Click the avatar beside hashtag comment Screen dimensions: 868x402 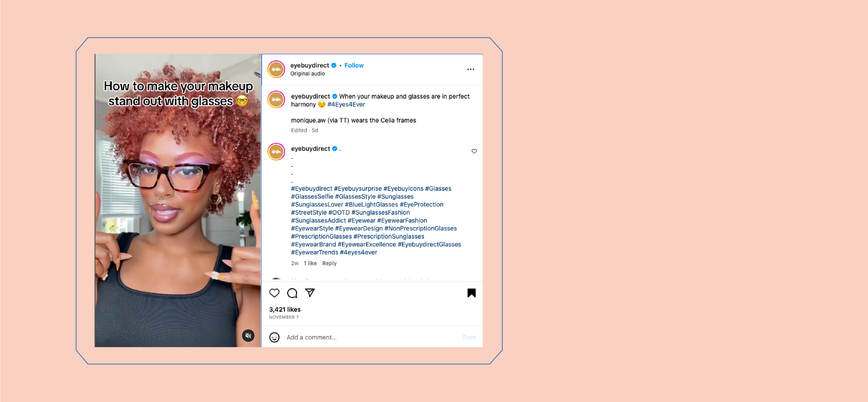pyautogui.click(x=276, y=152)
